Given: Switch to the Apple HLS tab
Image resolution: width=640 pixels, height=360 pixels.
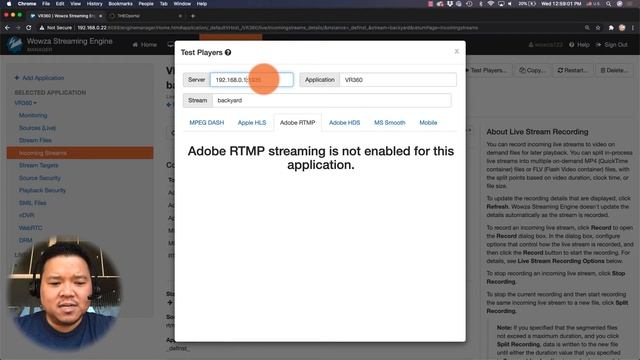Looking at the screenshot, I should pyautogui.click(x=252, y=122).
